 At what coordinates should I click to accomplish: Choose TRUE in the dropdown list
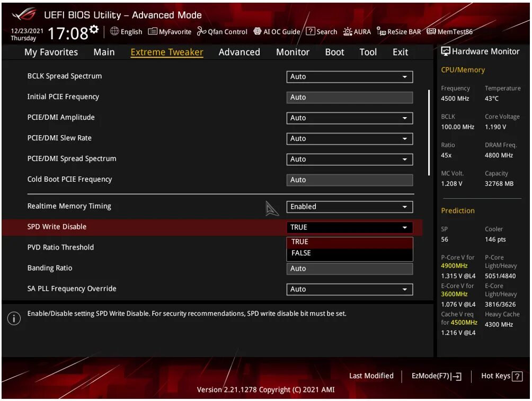tap(350, 242)
